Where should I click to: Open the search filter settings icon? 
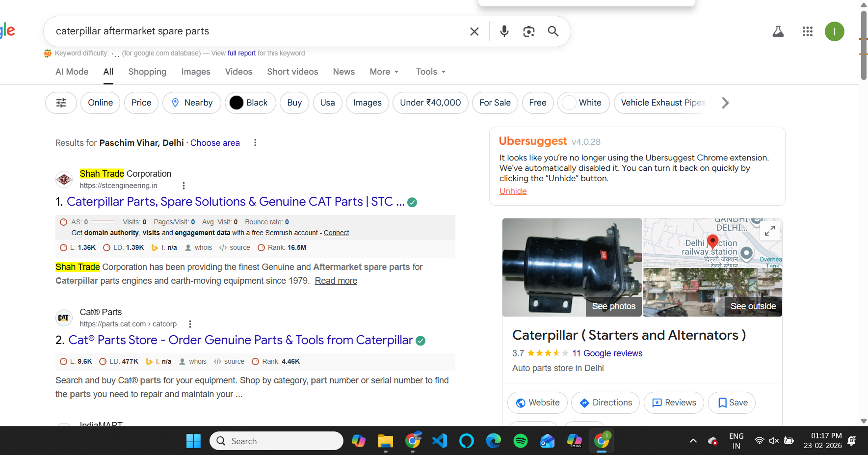coord(61,103)
